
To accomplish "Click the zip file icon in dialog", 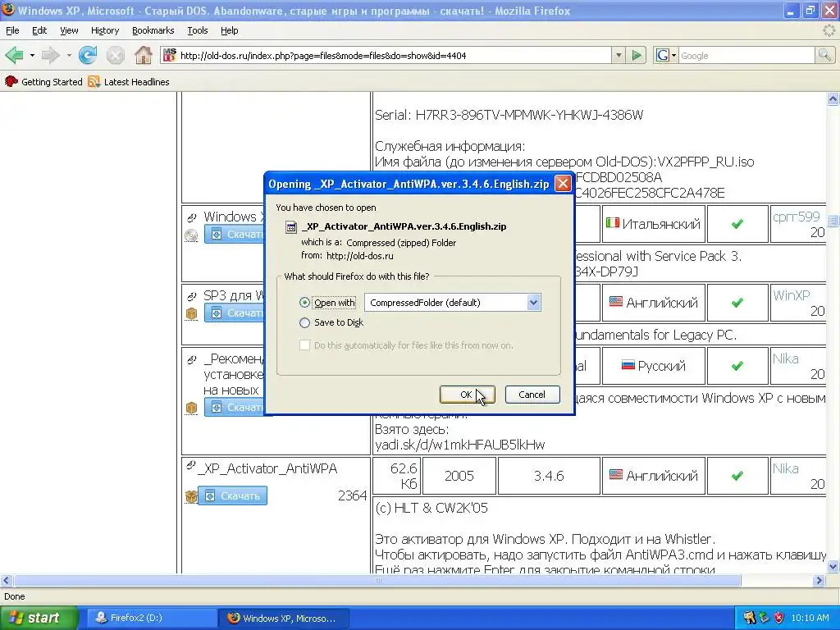I will (x=291, y=226).
